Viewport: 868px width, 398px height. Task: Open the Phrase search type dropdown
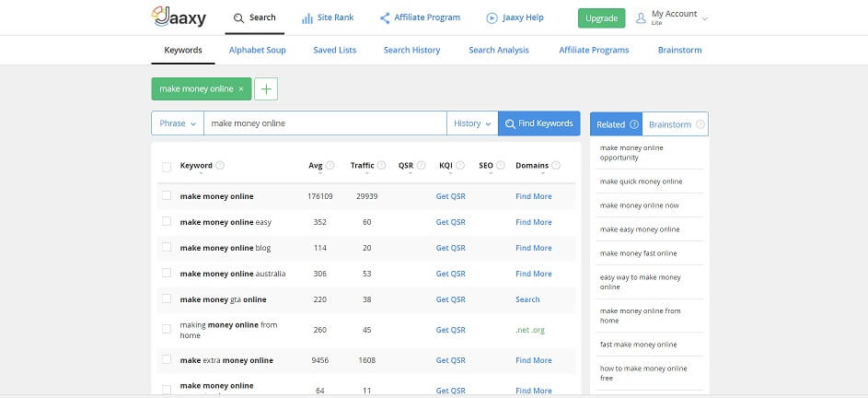[178, 123]
